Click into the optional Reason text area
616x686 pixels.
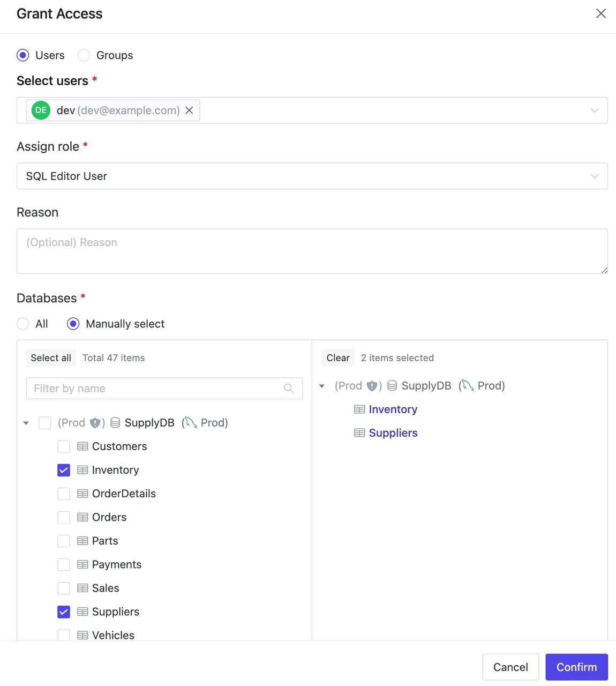pos(312,251)
